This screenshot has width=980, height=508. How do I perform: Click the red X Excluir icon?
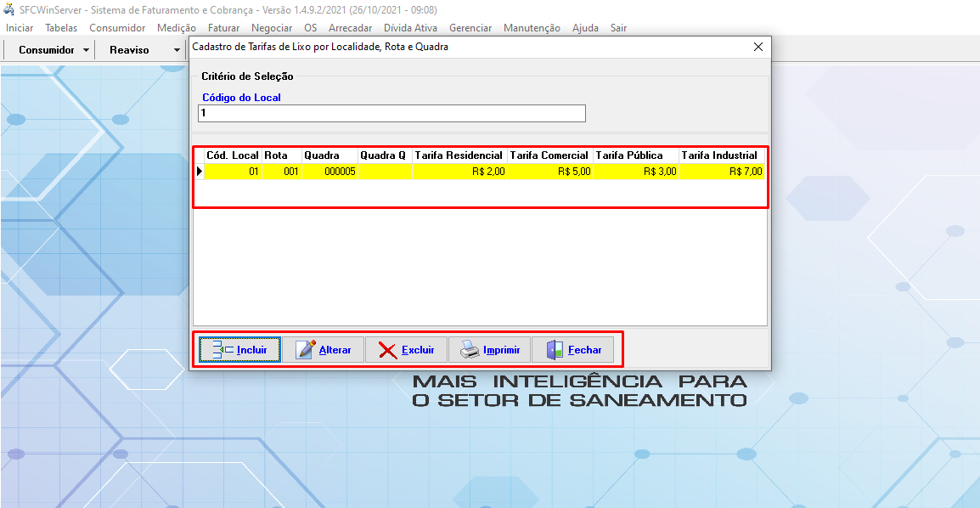pyautogui.click(x=387, y=350)
